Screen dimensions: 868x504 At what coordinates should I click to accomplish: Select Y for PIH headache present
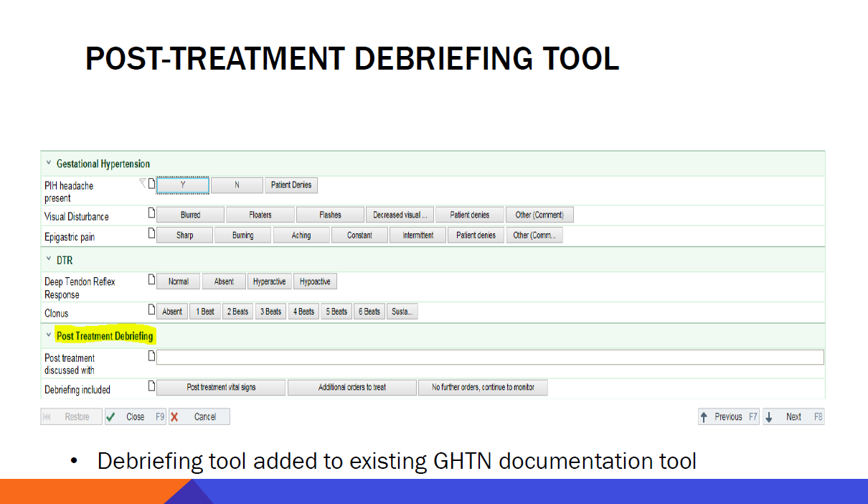click(183, 185)
